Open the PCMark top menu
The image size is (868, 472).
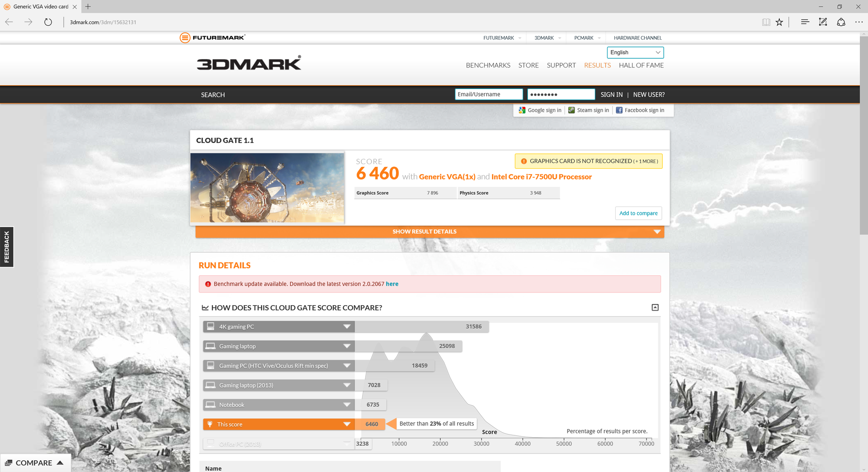(x=587, y=38)
